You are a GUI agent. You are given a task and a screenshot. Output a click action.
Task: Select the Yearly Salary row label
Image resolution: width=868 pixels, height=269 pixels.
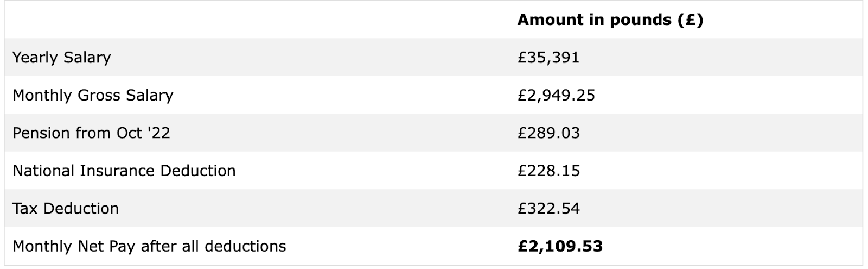point(61,58)
